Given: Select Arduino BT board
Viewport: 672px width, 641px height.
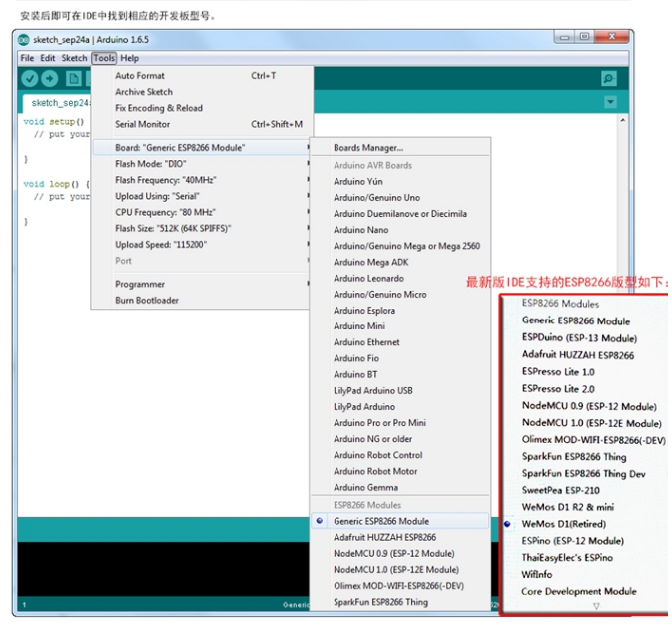Looking at the screenshot, I should (x=399, y=375).
